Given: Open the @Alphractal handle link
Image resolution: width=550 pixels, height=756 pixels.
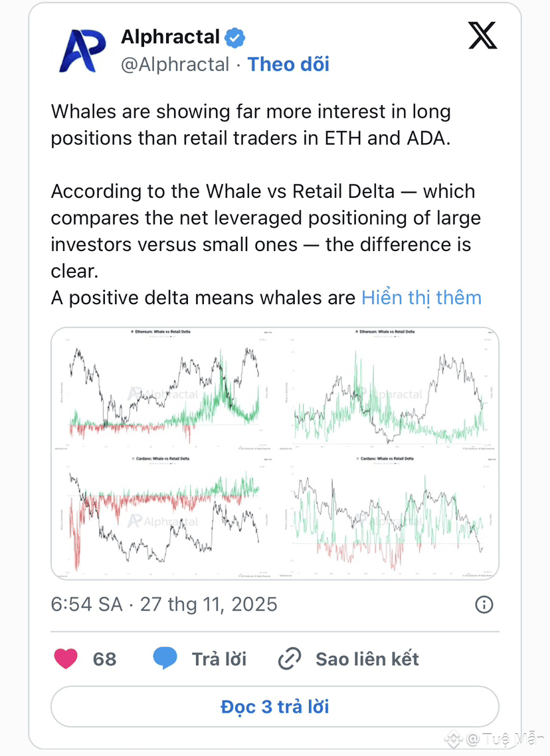Looking at the screenshot, I should point(175,64).
